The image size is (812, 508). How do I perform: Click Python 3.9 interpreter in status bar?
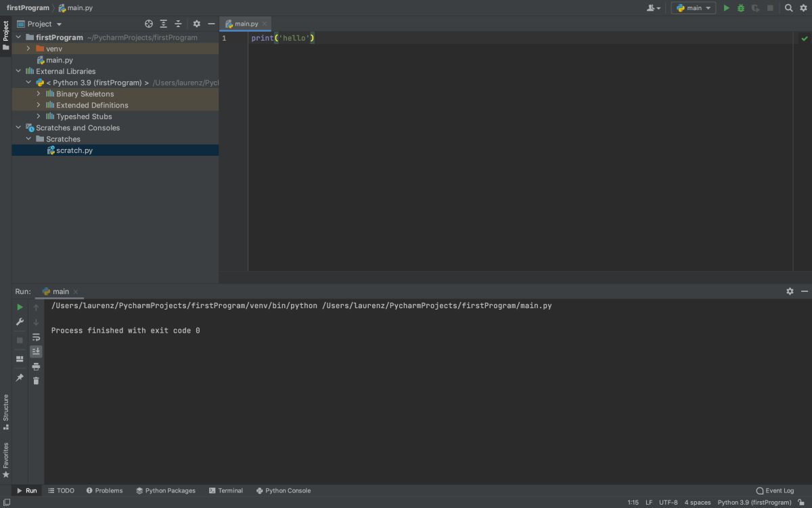pyautogui.click(x=754, y=503)
